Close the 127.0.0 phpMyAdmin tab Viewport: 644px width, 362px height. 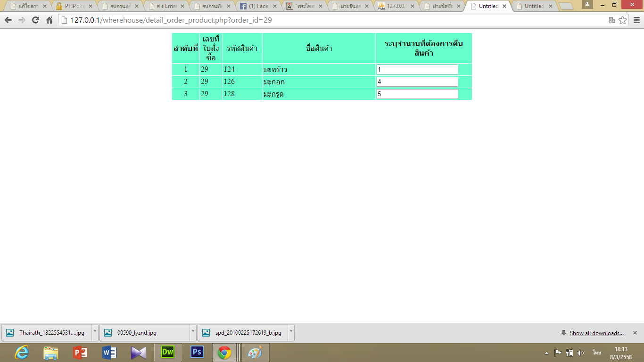pos(413,7)
